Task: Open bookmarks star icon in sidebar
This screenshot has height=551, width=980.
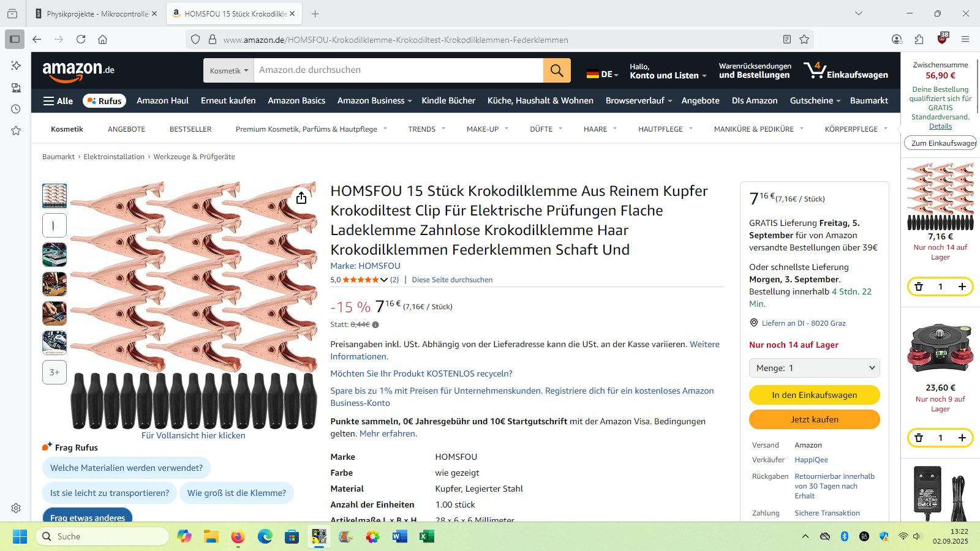Action: (16, 130)
